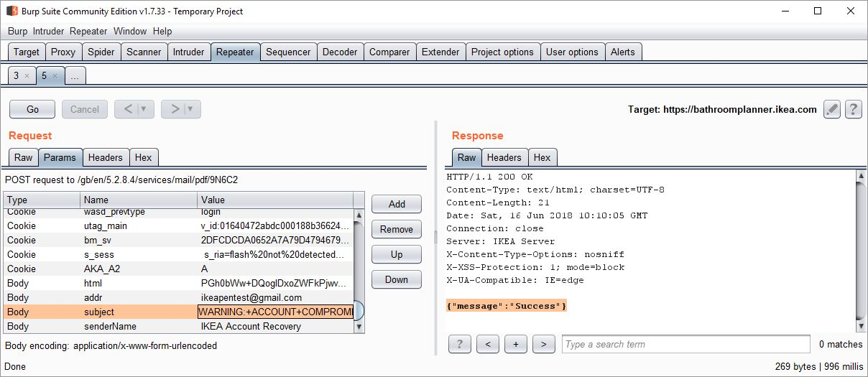Switch to the Comparer tab
Viewport: 868px width, 377px height.
coord(389,52)
